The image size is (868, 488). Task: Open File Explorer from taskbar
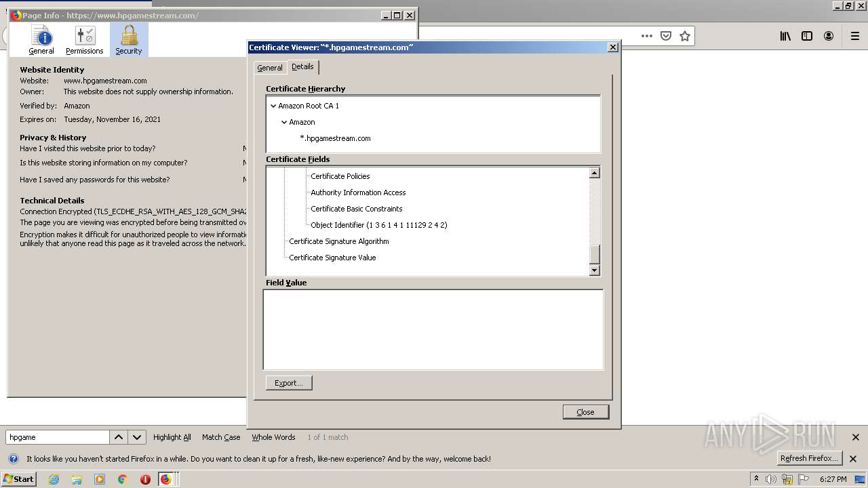[77, 479]
